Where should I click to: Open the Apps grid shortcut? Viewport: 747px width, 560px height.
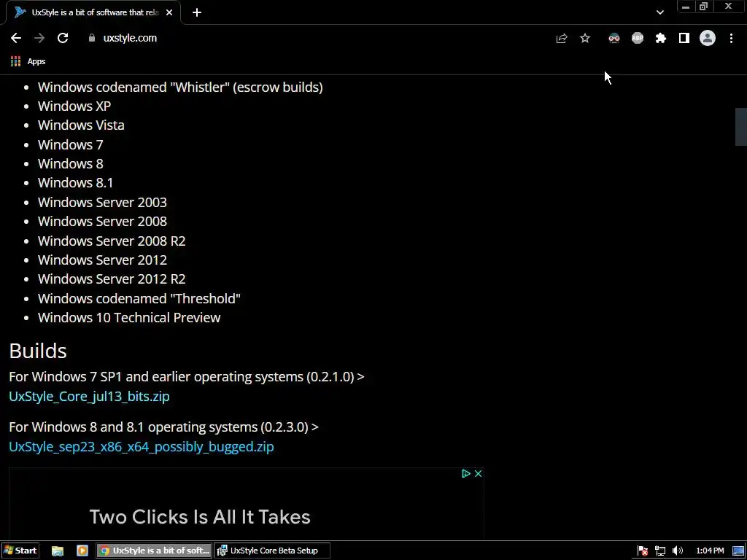28,61
